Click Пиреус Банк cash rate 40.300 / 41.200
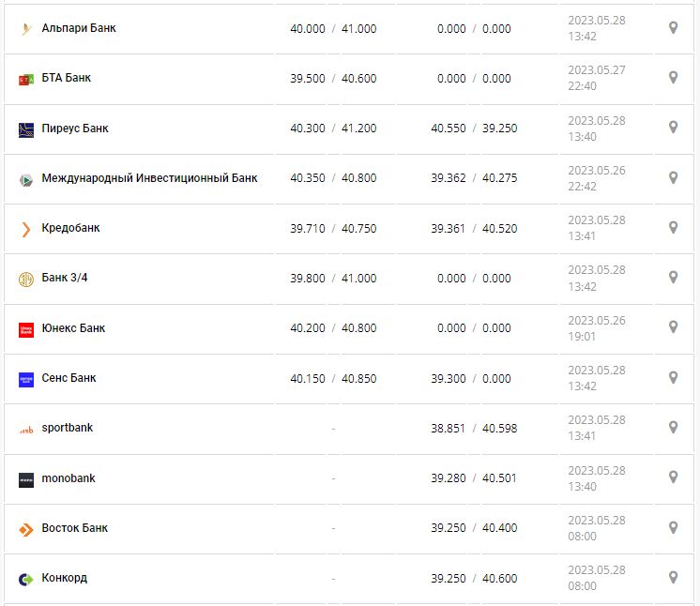 [333, 129]
